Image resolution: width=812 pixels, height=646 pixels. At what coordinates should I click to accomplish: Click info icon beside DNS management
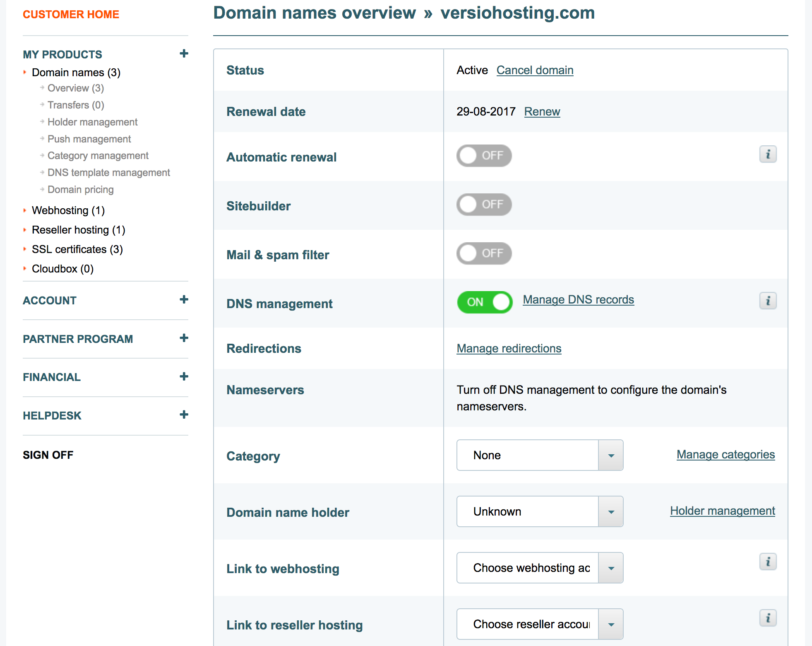pyautogui.click(x=768, y=301)
